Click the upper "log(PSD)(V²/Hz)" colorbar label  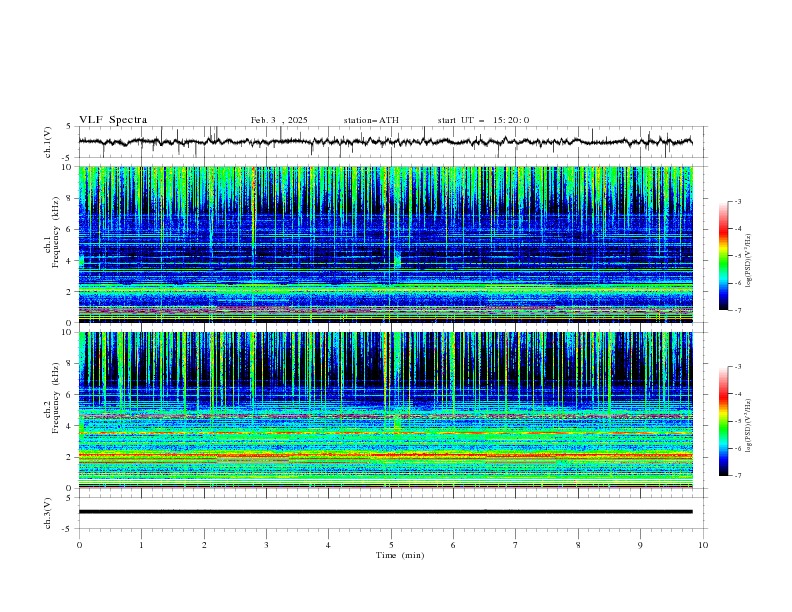coord(749,261)
